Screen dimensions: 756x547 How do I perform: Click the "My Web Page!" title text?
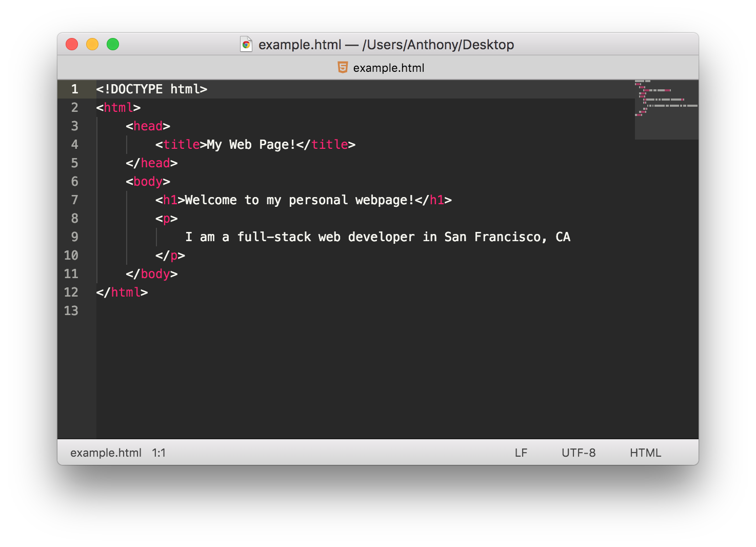pyautogui.click(x=251, y=145)
